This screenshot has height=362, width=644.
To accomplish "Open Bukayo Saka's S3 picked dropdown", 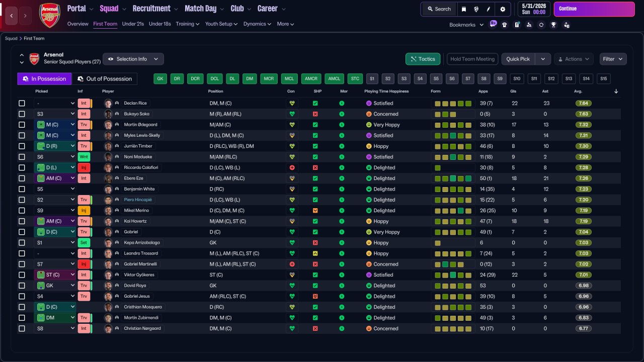I will pos(55,114).
